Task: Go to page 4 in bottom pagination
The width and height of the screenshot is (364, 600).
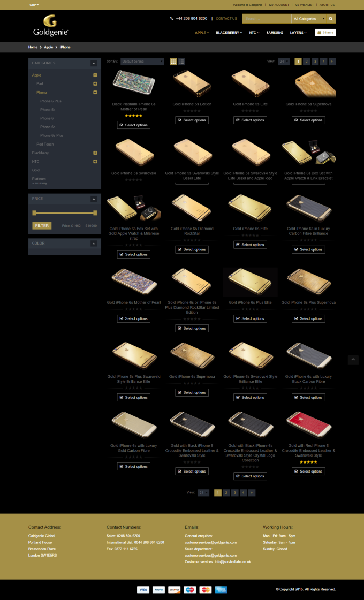Action: [243, 493]
